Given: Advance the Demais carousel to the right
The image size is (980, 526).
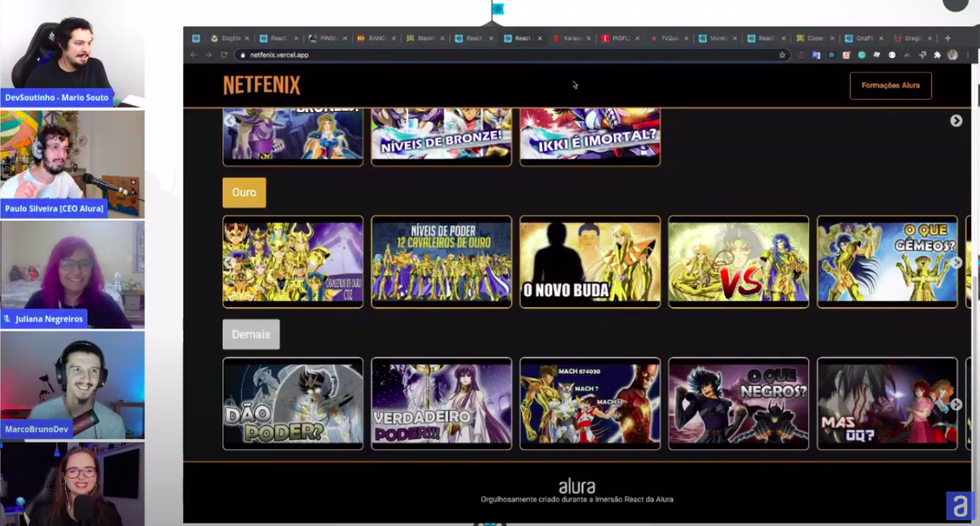Looking at the screenshot, I should 956,404.
